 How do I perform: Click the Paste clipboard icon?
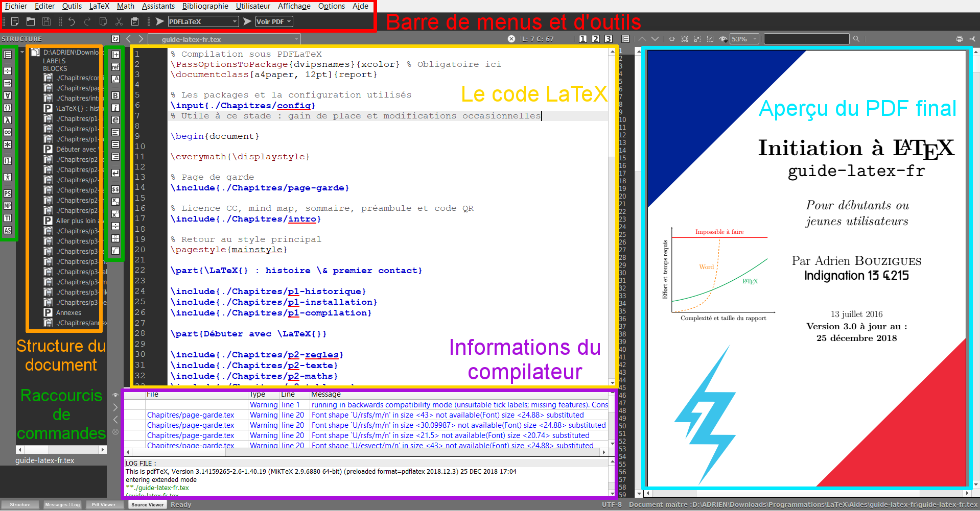(135, 21)
